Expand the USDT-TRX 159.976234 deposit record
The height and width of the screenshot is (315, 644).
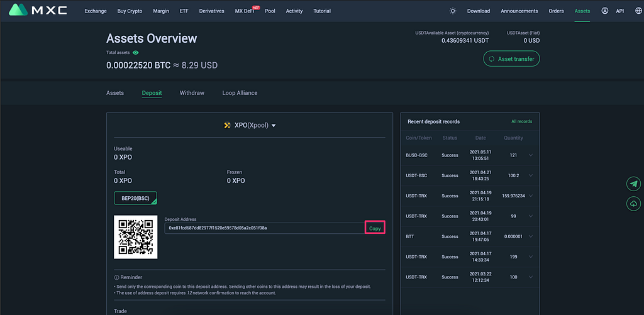coord(531,196)
